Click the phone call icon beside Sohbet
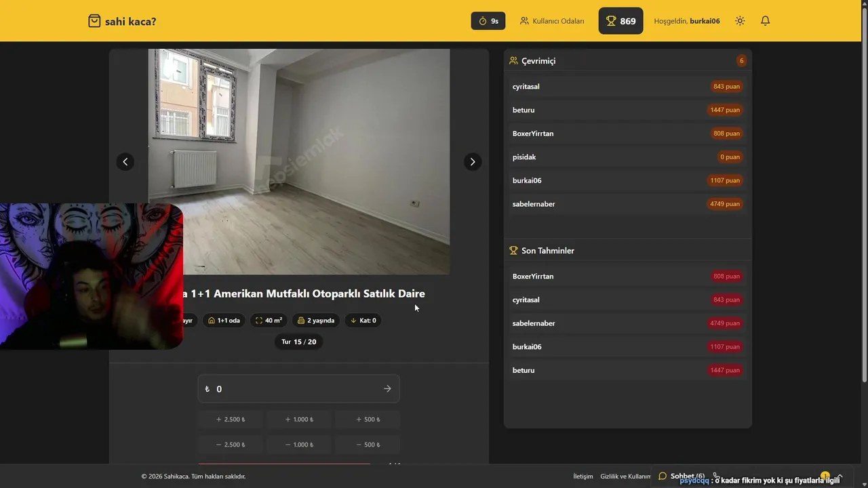 tap(715, 476)
